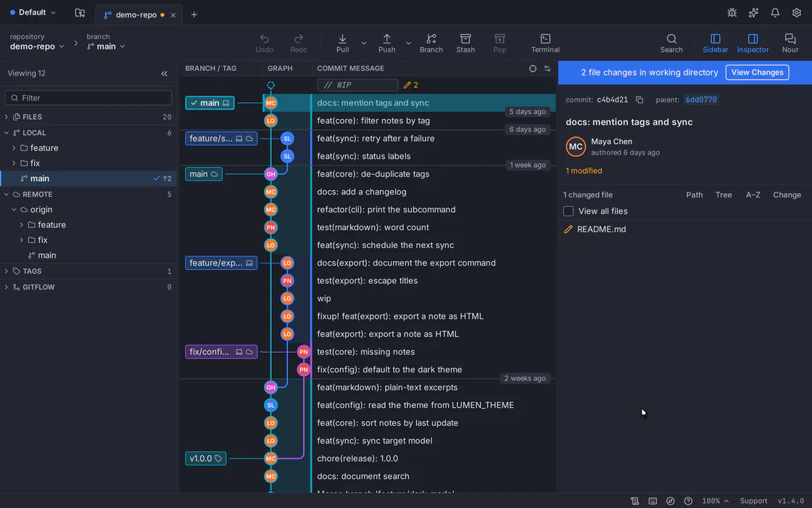Screen dimensions: 812x508
Task: Click the v1.0.0 tag label
Action: pos(206,458)
